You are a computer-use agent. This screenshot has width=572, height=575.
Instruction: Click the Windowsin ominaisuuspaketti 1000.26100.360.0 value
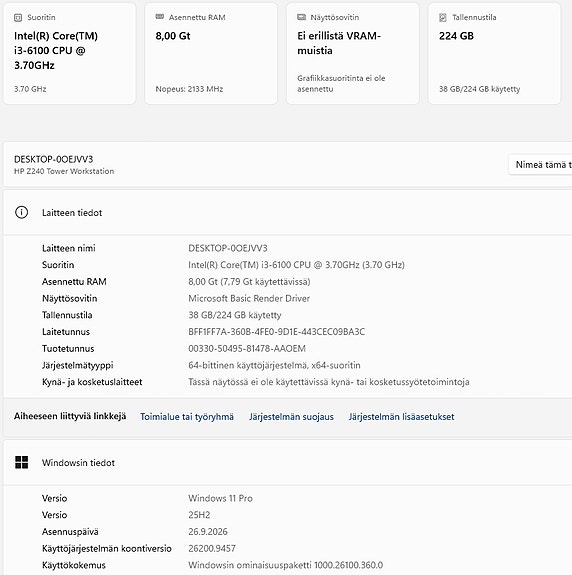[286, 565]
